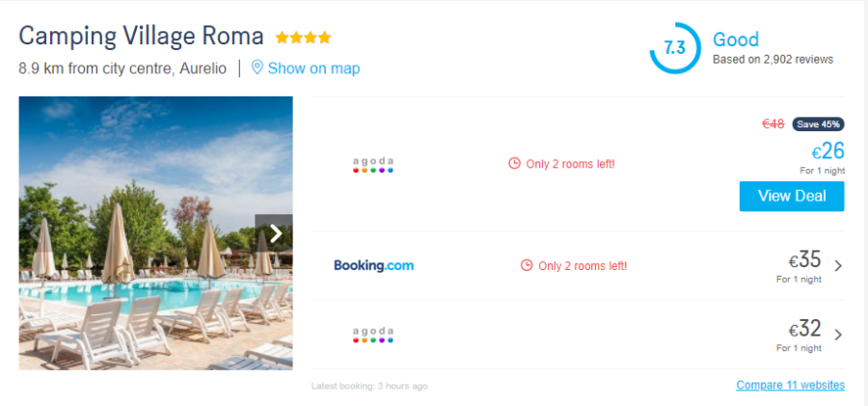Click the Save 45% badge
868x406 pixels.
pyautogui.click(x=818, y=124)
